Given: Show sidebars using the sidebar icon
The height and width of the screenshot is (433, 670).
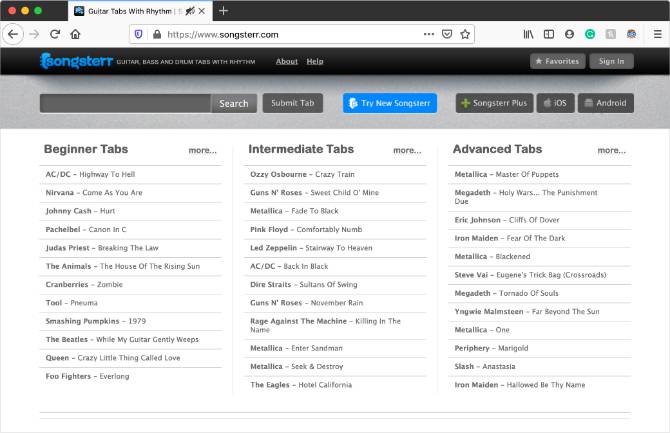Looking at the screenshot, I should pyautogui.click(x=548, y=34).
